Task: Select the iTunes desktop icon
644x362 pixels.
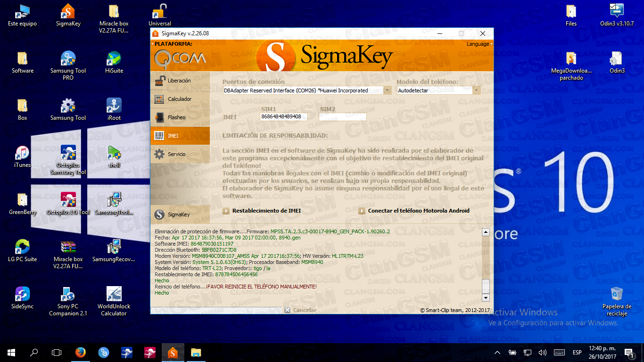Action: (x=22, y=156)
